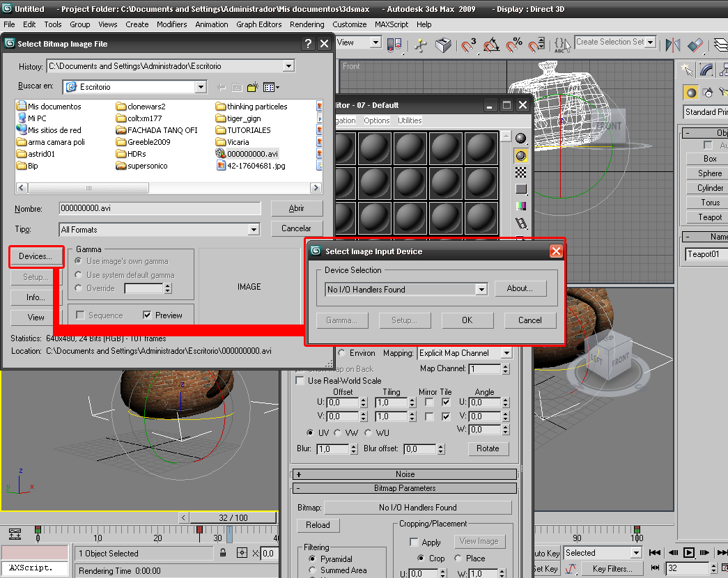This screenshot has width=728, height=578.
Task: Click Make Preview icon in Material Editor
Action: [x=521, y=224]
